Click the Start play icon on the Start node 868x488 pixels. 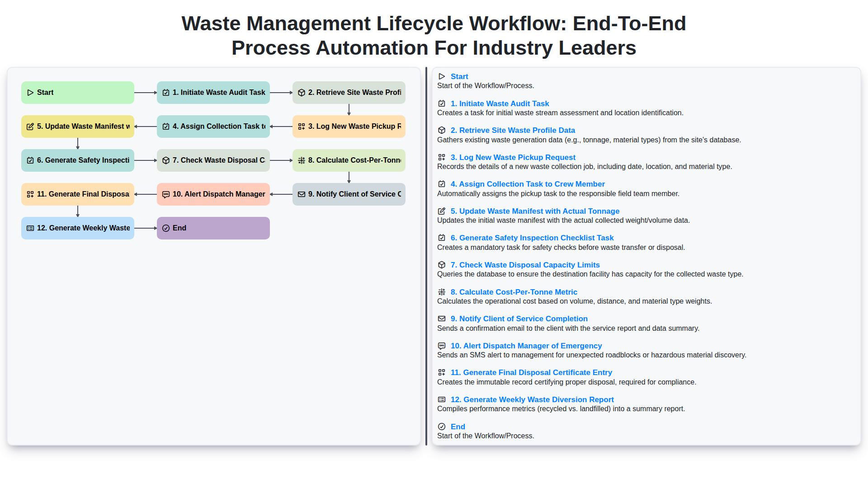30,92
